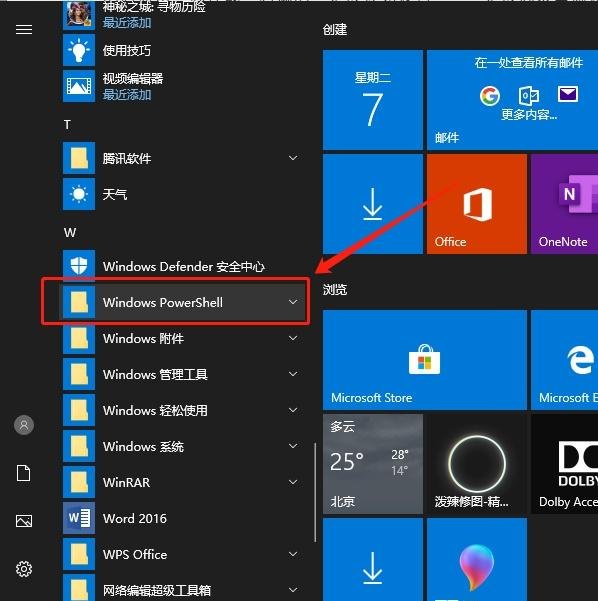Select the Word 2016 label
This screenshot has width=598, height=601.
click(x=135, y=519)
